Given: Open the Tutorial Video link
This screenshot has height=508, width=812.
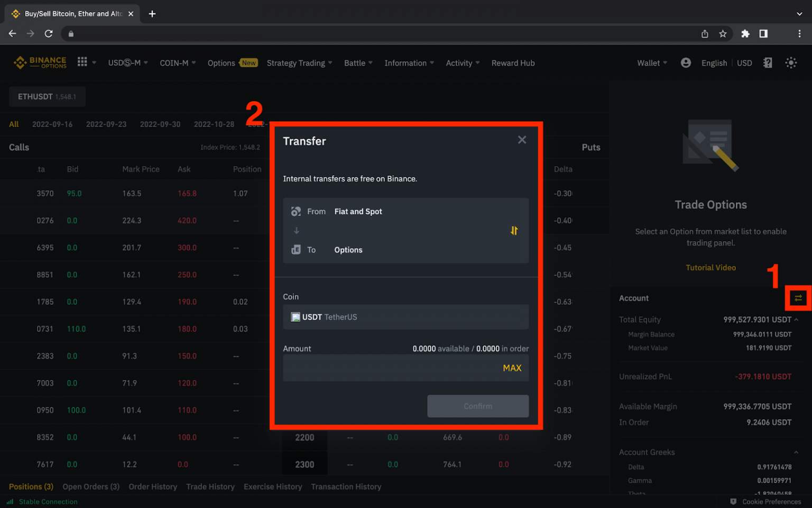Looking at the screenshot, I should point(710,267).
